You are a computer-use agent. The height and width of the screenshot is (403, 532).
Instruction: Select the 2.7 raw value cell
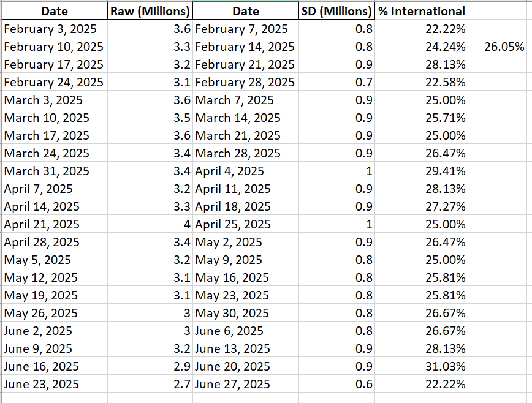(x=150, y=383)
